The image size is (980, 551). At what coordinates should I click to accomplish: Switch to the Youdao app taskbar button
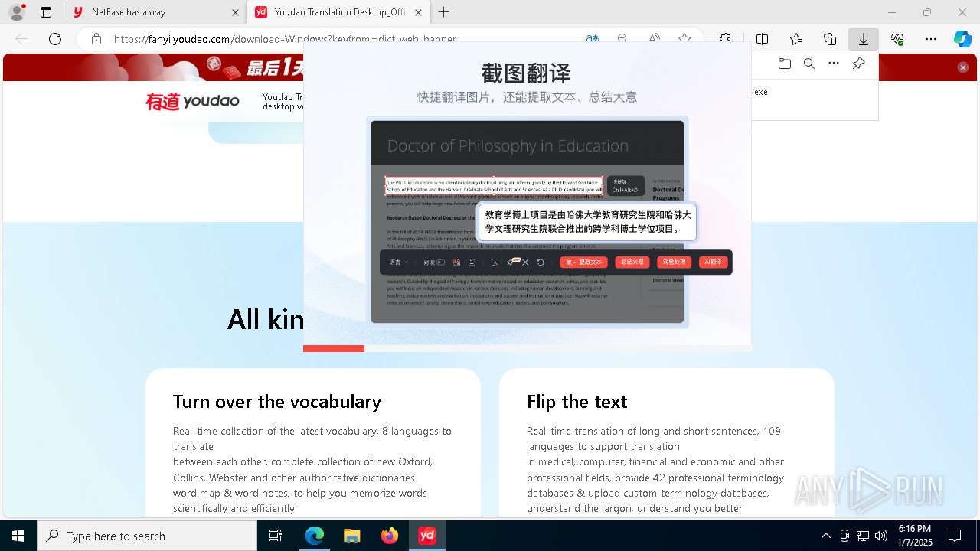click(427, 536)
